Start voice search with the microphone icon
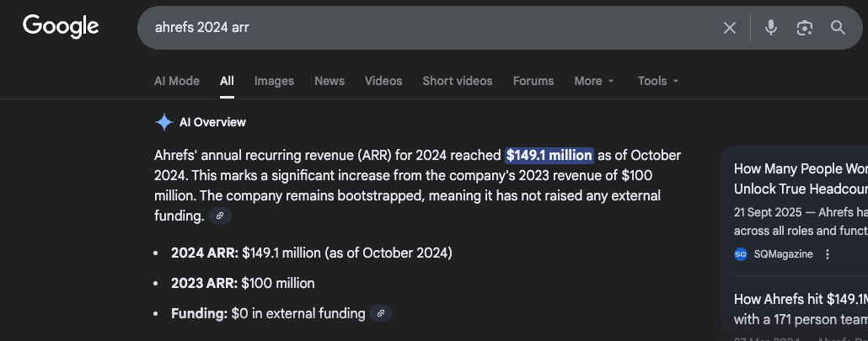The image size is (868, 341). [770, 28]
